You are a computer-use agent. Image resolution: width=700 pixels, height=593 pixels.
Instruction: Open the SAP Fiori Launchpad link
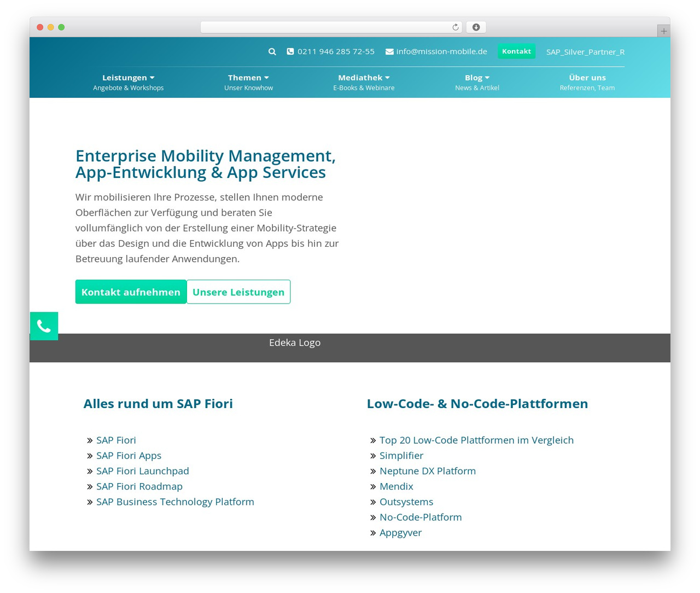(143, 471)
